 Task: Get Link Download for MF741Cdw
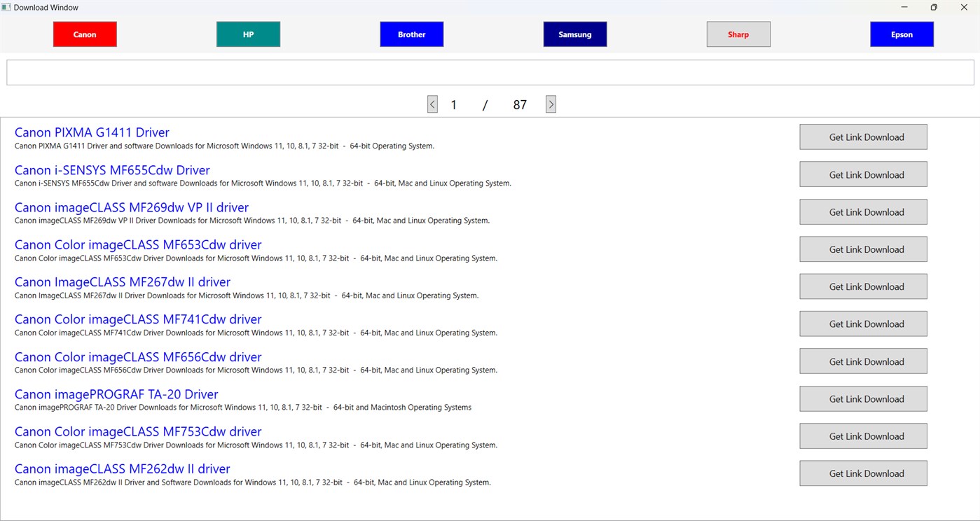click(863, 324)
